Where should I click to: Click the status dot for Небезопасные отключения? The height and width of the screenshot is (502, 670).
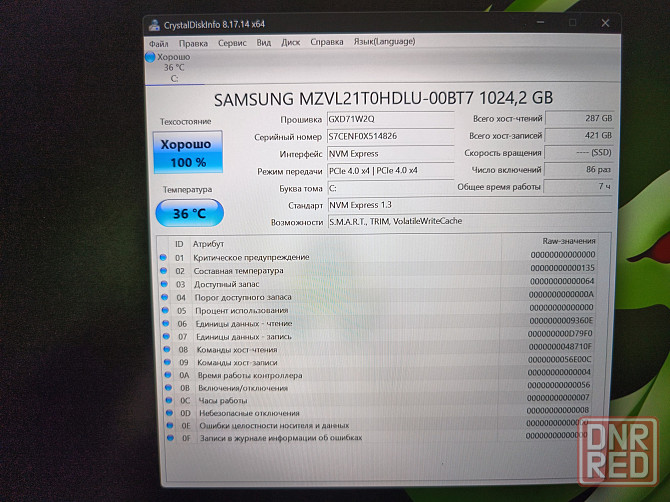click(x=163, y=410)
